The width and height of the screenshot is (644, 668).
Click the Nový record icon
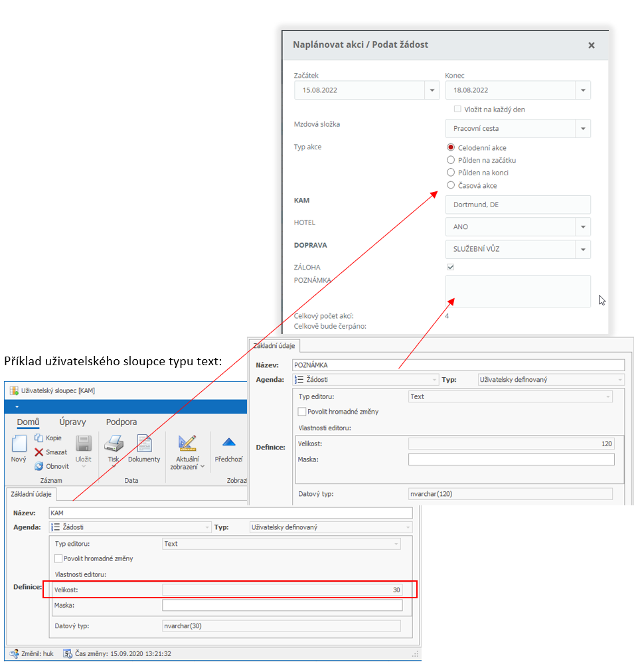click(19, 443)
